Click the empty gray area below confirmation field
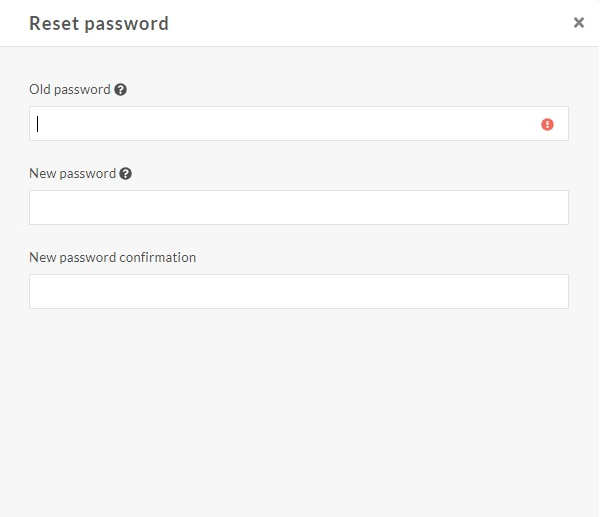Screen dimensions: 600x517 300,413
